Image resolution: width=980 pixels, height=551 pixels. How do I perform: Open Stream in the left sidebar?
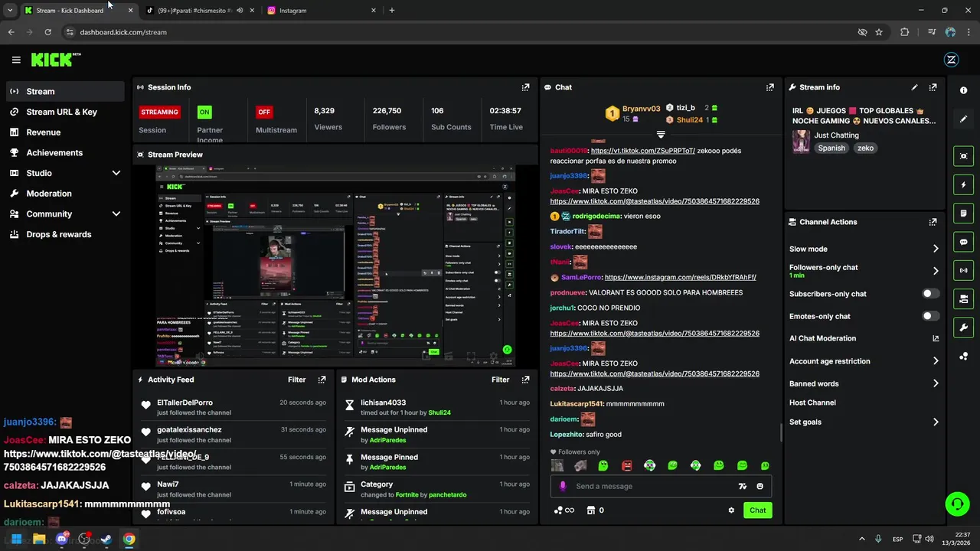pyautogui.click(x=65, y=91)
